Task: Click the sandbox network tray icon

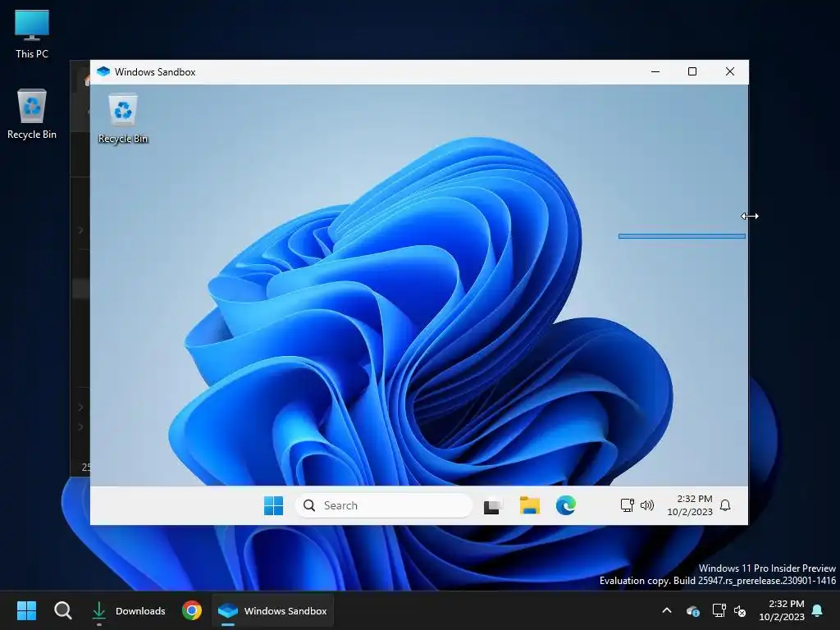Action: pos(627,505)
